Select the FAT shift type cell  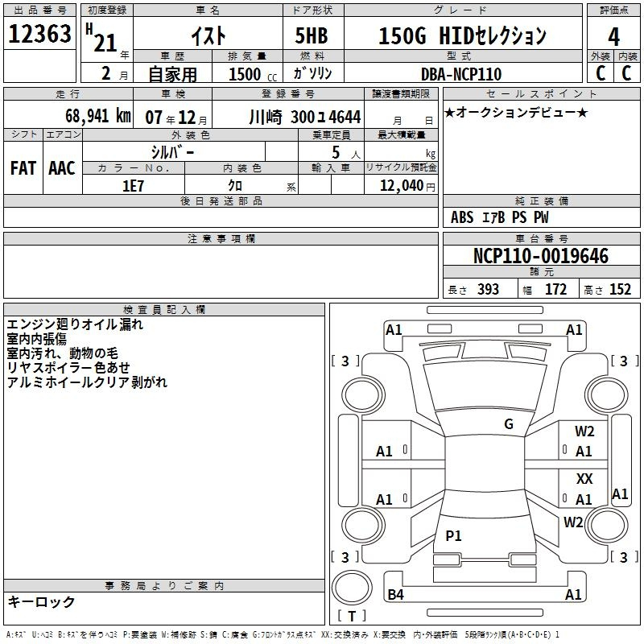[23, 167]
